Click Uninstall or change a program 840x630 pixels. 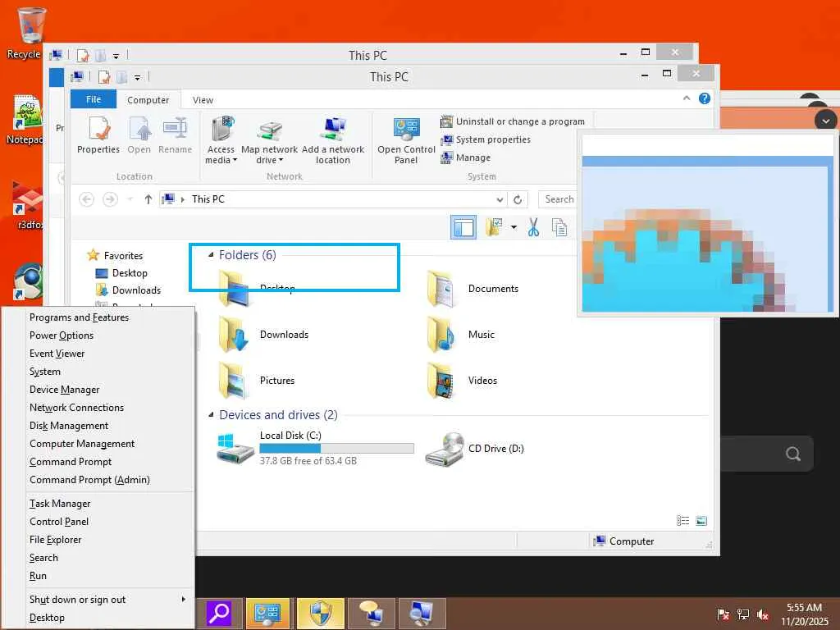point(513,121)
